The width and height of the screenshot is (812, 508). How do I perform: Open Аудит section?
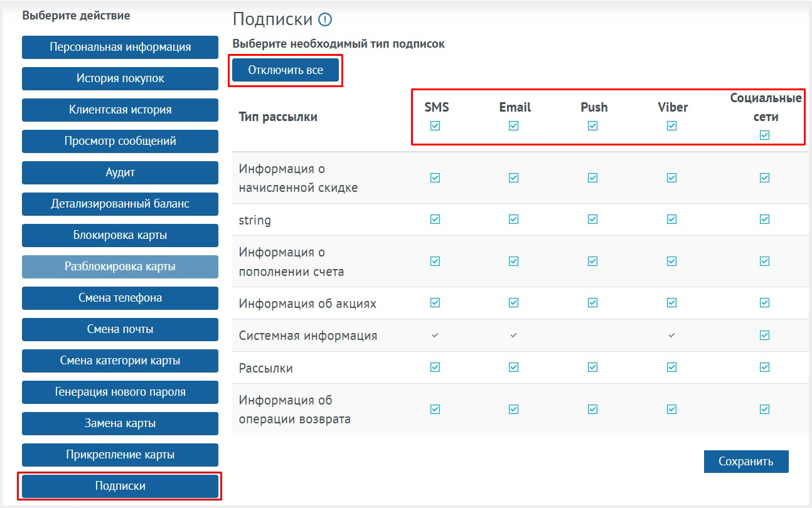(120, 172)
